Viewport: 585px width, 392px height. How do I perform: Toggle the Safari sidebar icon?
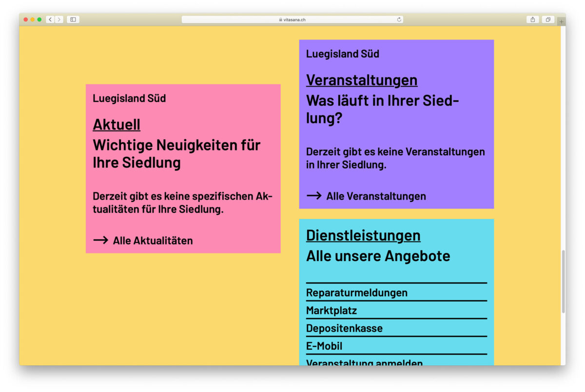73,19
